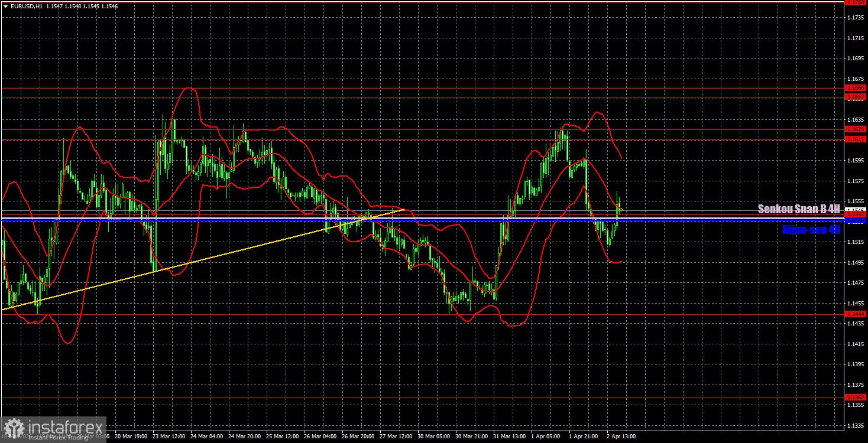Screen dimensions: 868x443
Task: Click the 23 Mar 12:00 time label
Action: [167, 437]
